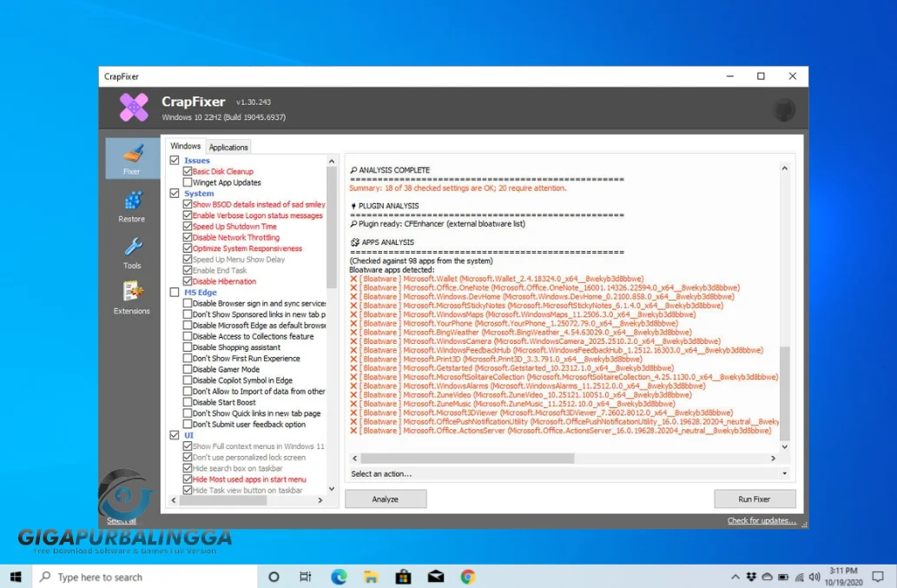Screen dimensions: 897x588
Task: Click the Type here to search field
Action: click(x=130, y=576)
